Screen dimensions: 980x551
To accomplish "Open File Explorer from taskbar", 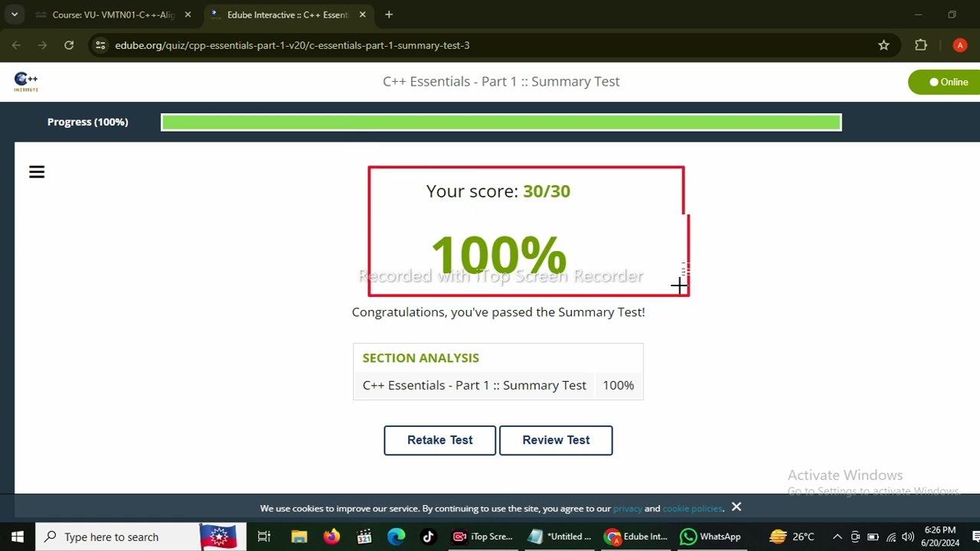I will 299,536.
